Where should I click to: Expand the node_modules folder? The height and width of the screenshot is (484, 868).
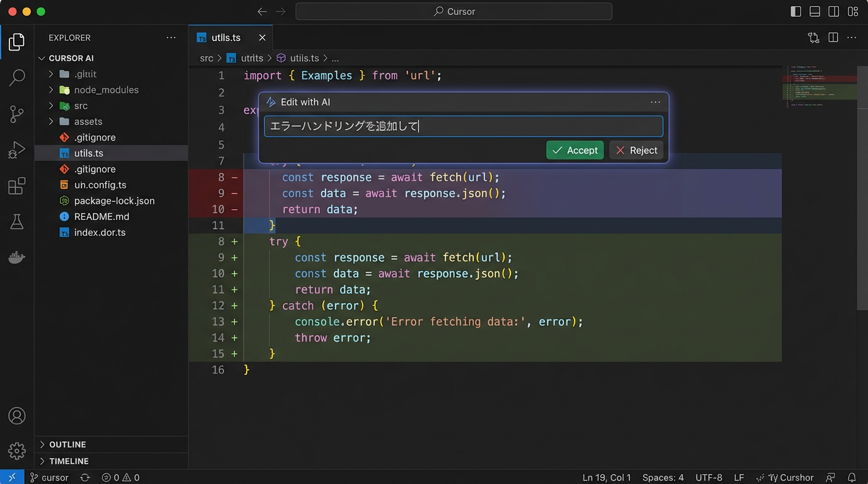tap(106, 90)
